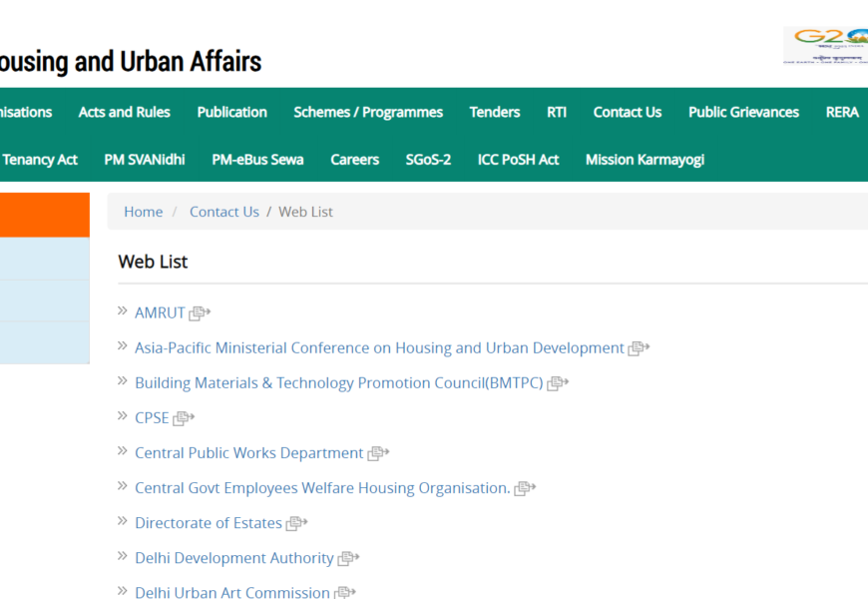
Task: Open Central Govt Employees Welfare Housing Organisation link
Action: pos(322,488)
